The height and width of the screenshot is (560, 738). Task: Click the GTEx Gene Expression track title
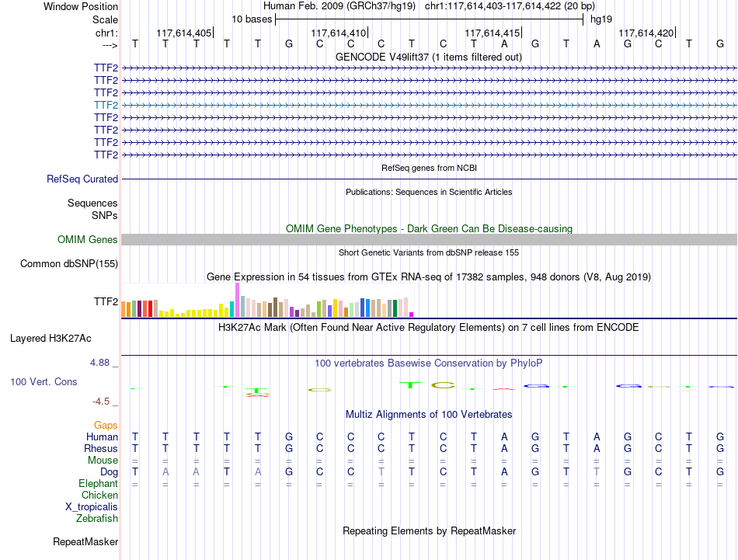tap(429, 277)
